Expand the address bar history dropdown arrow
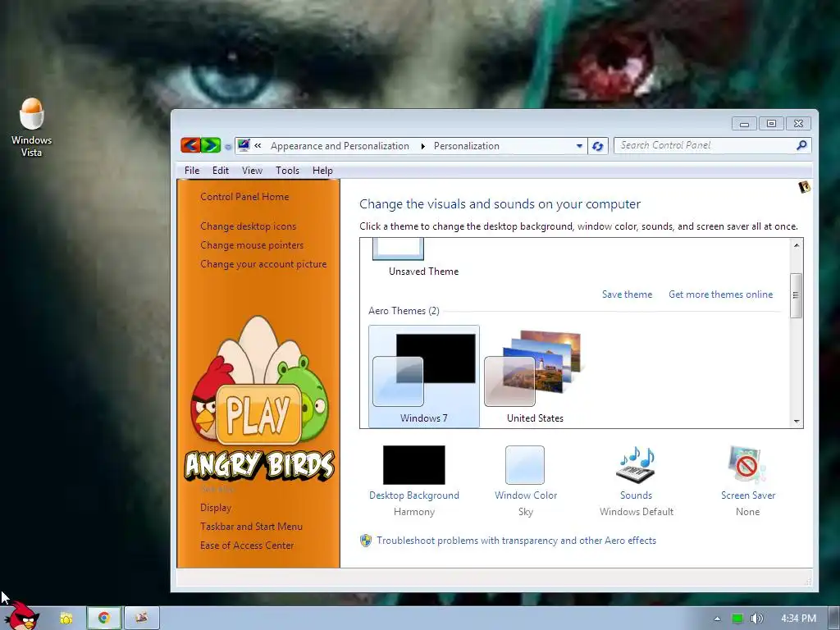The width and height of the screenshot is (840, 630). pyautogui.click(x=579, y=146)
